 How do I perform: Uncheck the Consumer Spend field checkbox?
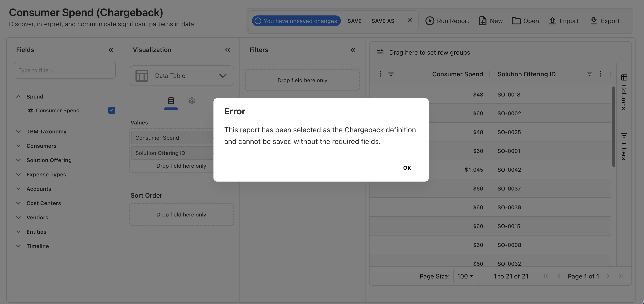(111, 110)
